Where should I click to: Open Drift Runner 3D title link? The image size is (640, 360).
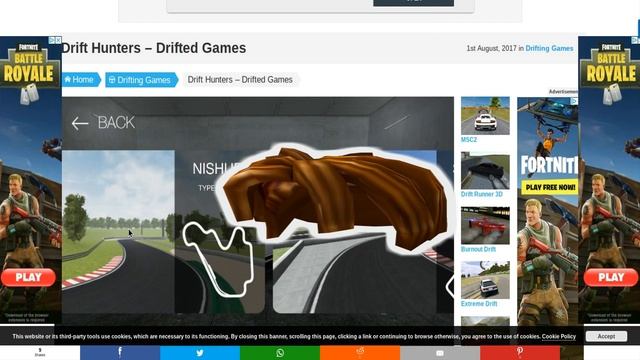[482, 194]
